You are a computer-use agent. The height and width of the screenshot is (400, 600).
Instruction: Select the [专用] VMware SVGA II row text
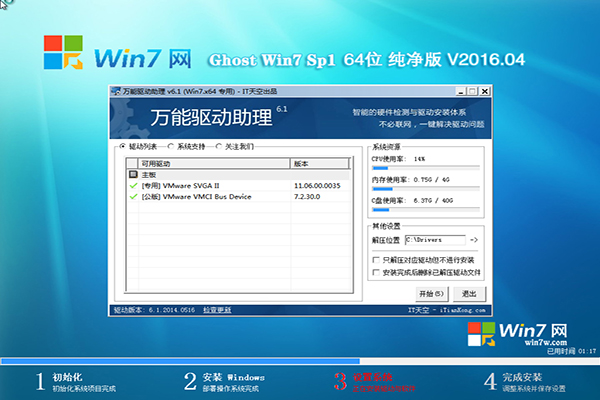[180, 186]
